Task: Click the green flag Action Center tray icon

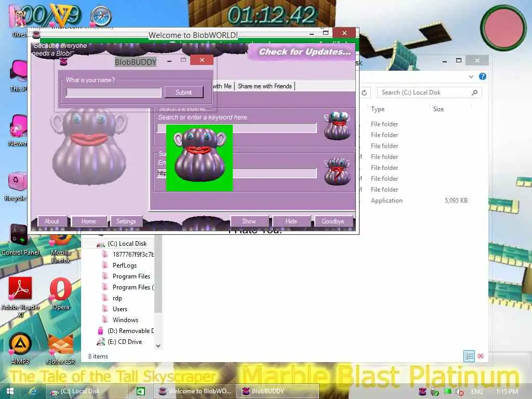Action: (x=447, y=392)
